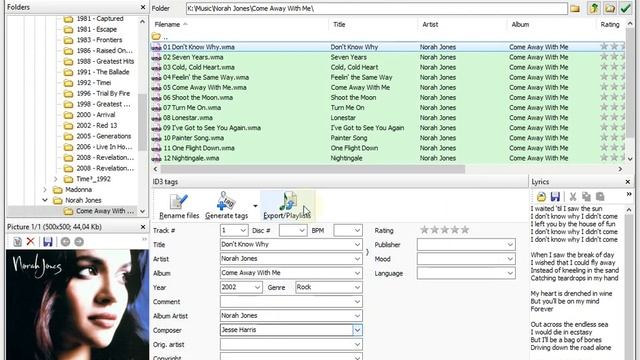Collapse the Norah Jones folder
The image size is (640, 360).
coord(45,200)
